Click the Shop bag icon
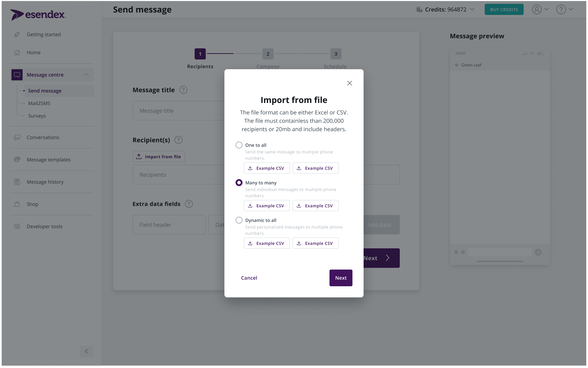The width and height of the screenshot is (588, 368). (17, 204)
